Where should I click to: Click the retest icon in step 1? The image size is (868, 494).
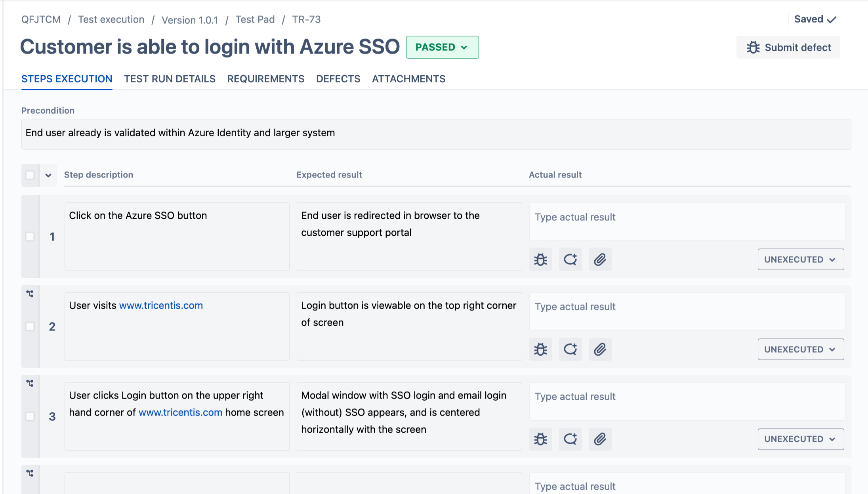[x=570, y=259]
